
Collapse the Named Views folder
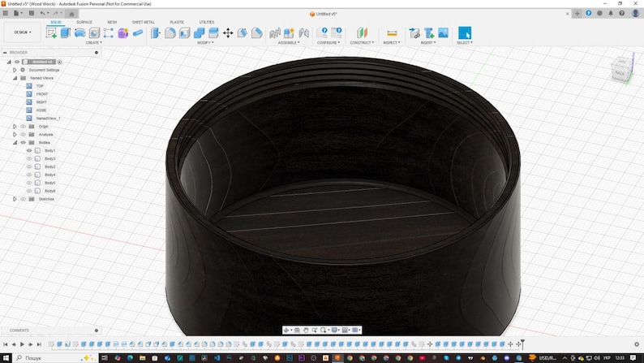tap(15, 78)
